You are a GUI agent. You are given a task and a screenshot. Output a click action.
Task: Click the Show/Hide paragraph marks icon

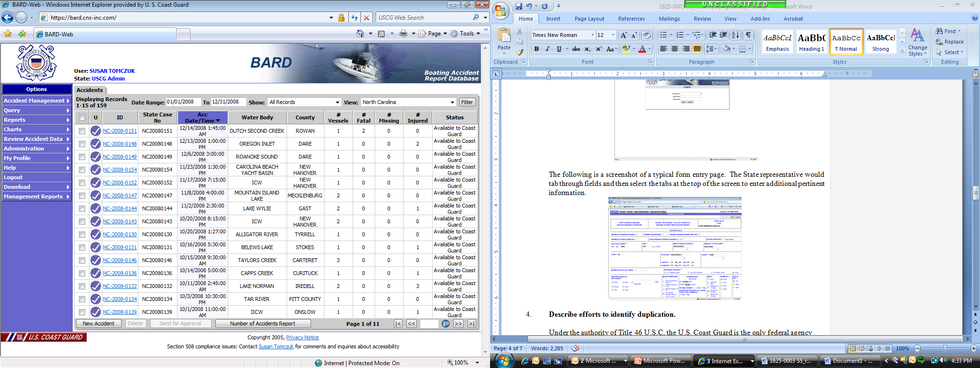coord(748,35)
